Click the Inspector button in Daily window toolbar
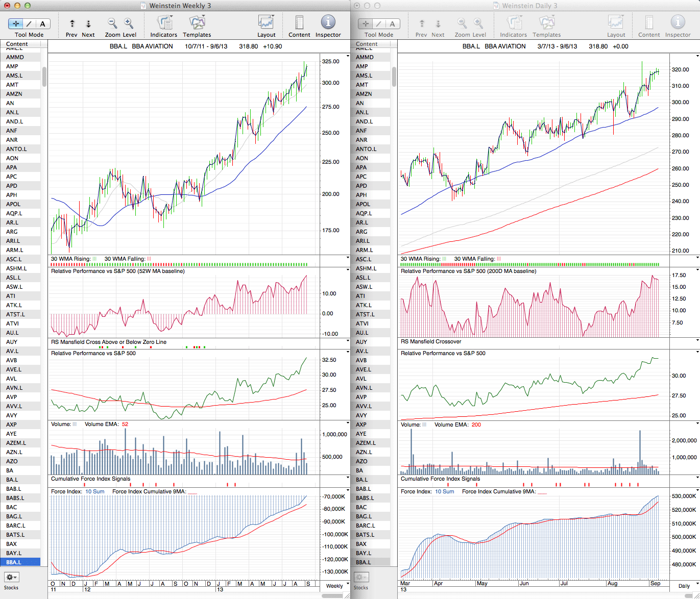The image size is (700, 599). [x=678, y=23]
